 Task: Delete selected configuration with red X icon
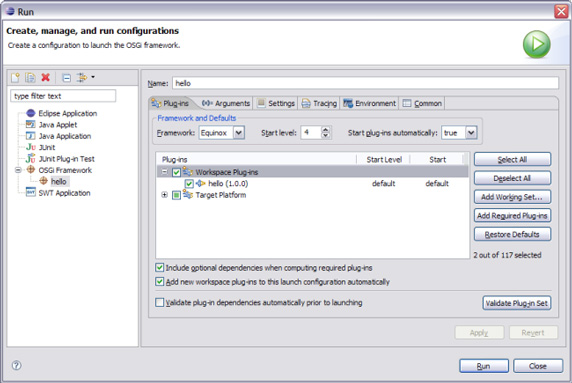(x=46, y=77)
